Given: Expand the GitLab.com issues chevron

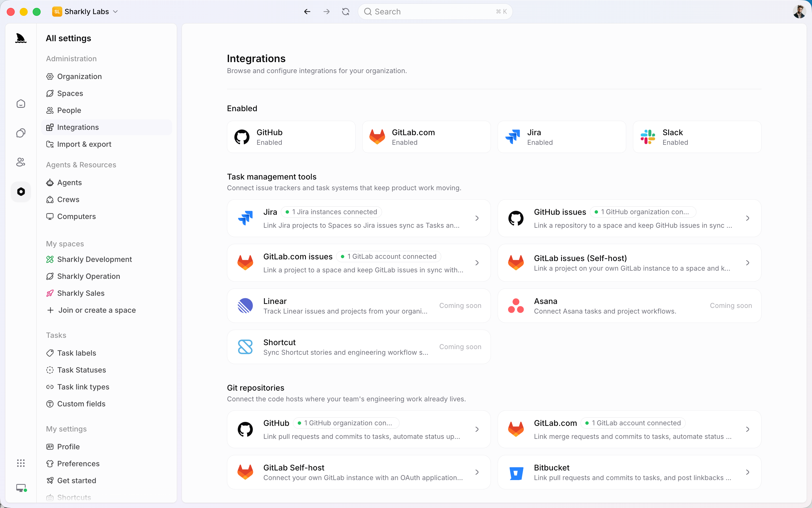Looking at the screenshot, I should pyautogui.click(x=477, y=263).
